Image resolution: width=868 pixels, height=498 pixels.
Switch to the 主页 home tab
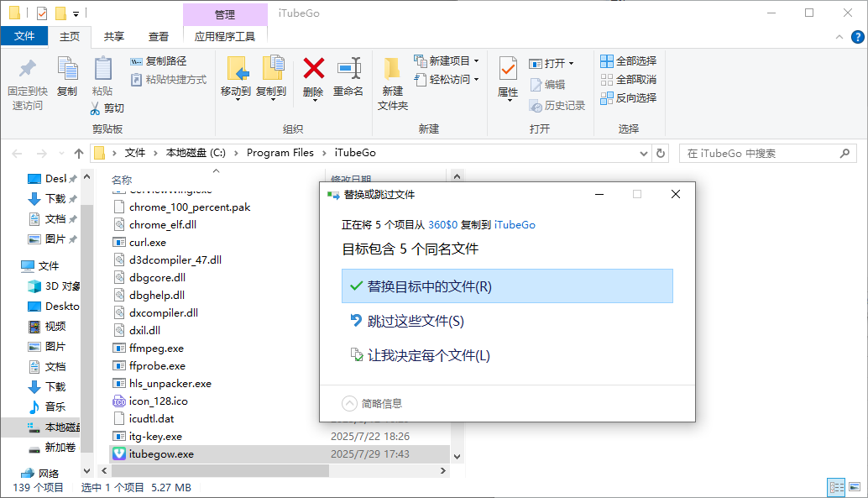[x=70, y=37]
